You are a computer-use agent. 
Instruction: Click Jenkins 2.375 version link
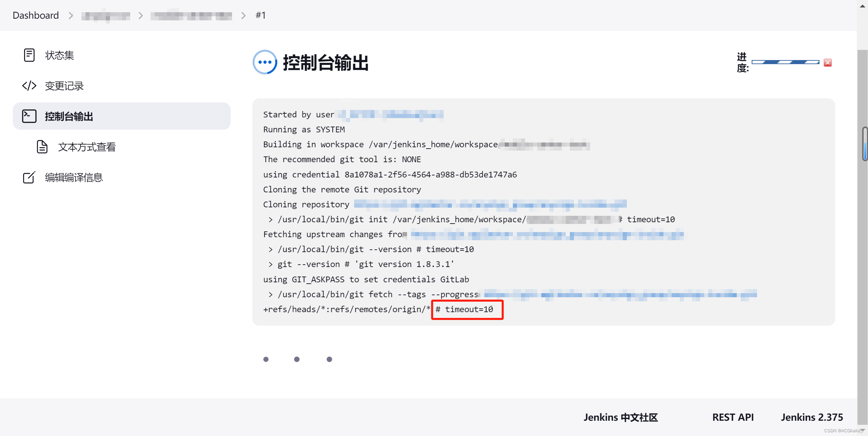point(812,417)
